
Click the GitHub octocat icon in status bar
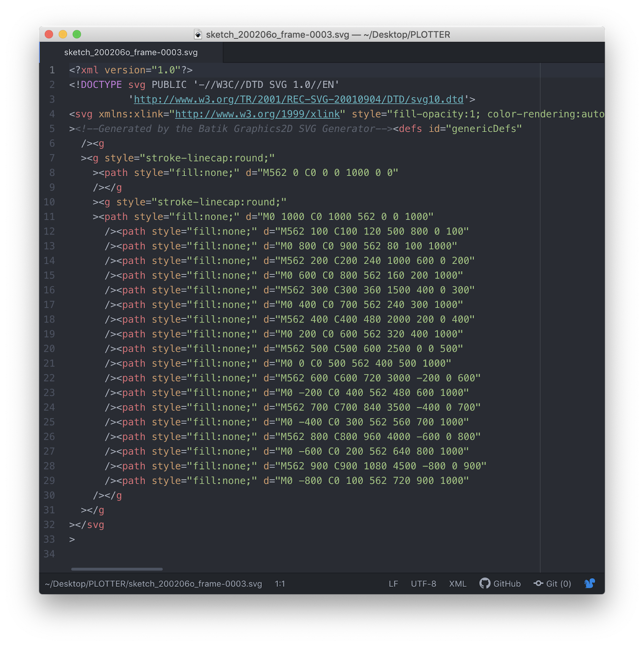(x=485, y=583)
